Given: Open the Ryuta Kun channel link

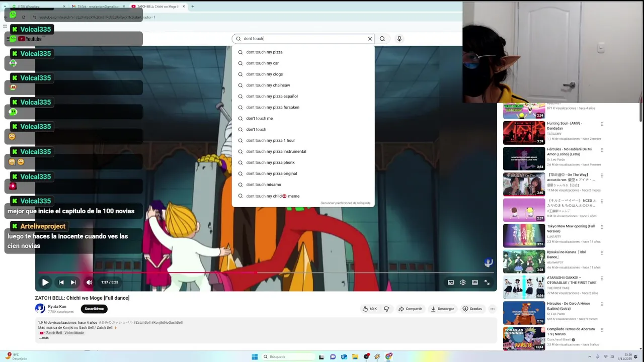Looking at the screenshot, I should click(x=57, y=307).
